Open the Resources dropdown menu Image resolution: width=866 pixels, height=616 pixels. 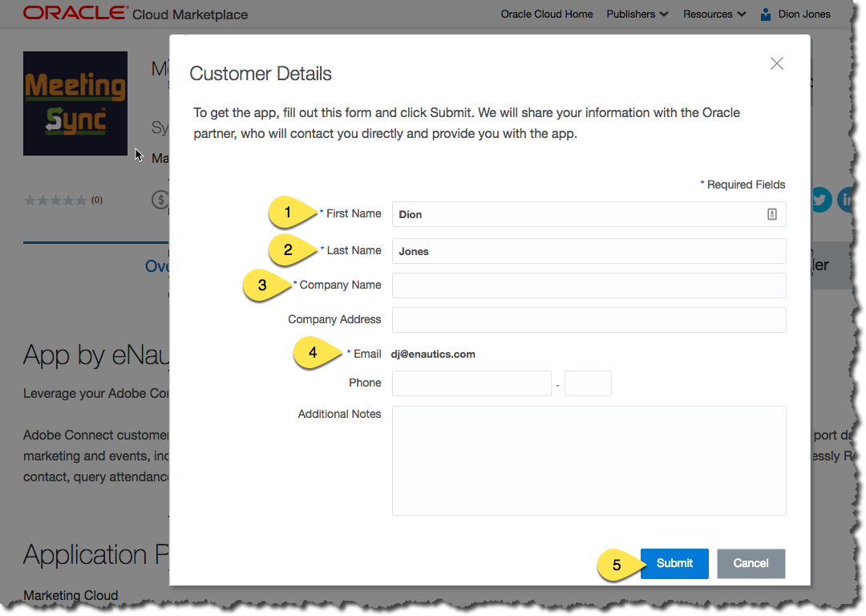714,14
